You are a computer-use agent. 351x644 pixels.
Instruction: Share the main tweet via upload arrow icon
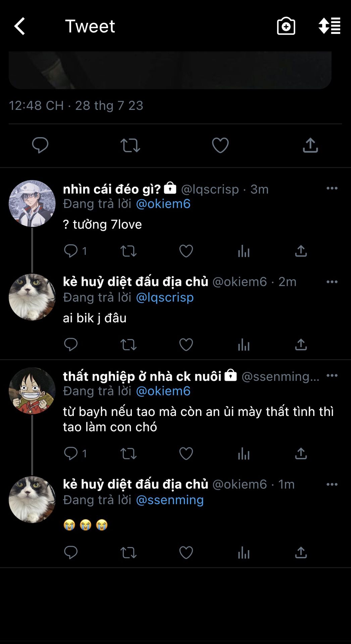click(310, 145)
